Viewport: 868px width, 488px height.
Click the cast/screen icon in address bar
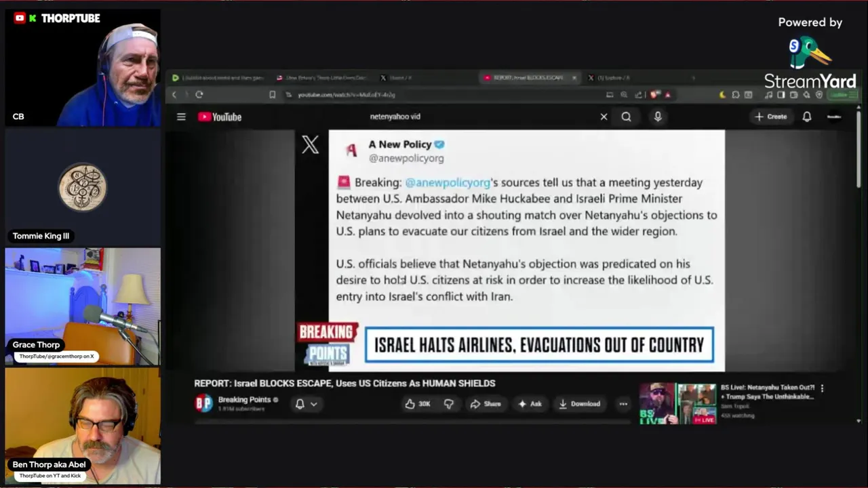[610, 95]
